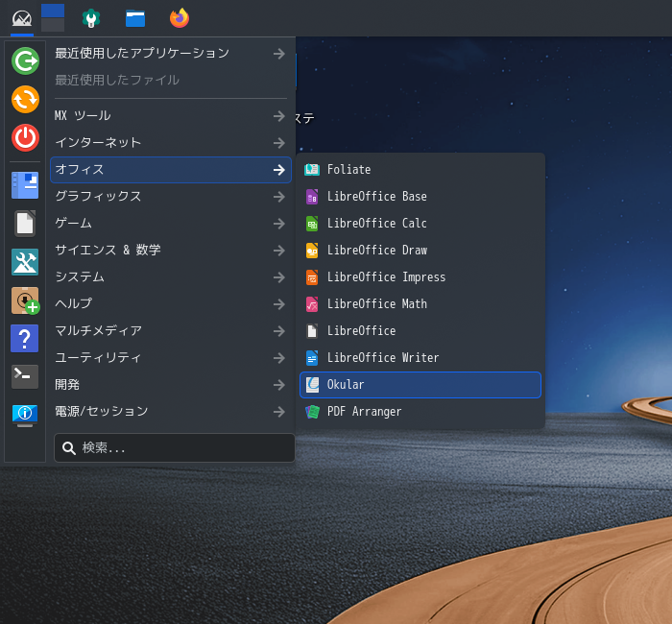Expand the グラフィックス submenu arrow

(x=279, y=197)
